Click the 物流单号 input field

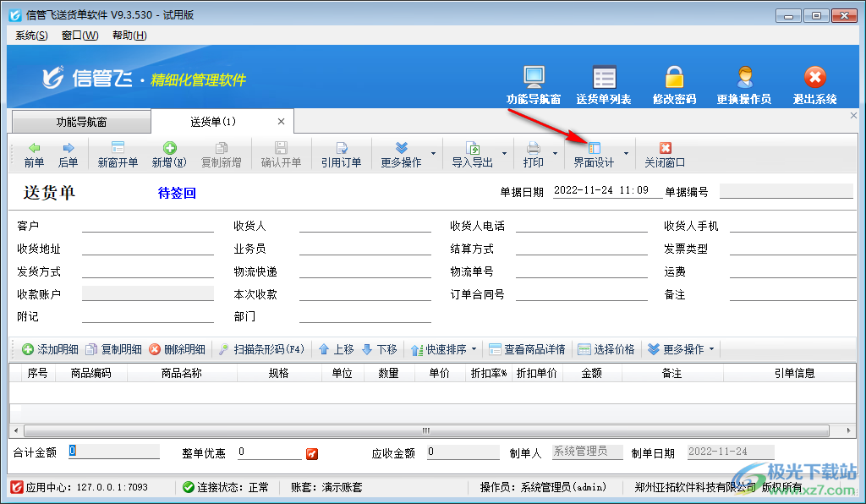point(582,271)
